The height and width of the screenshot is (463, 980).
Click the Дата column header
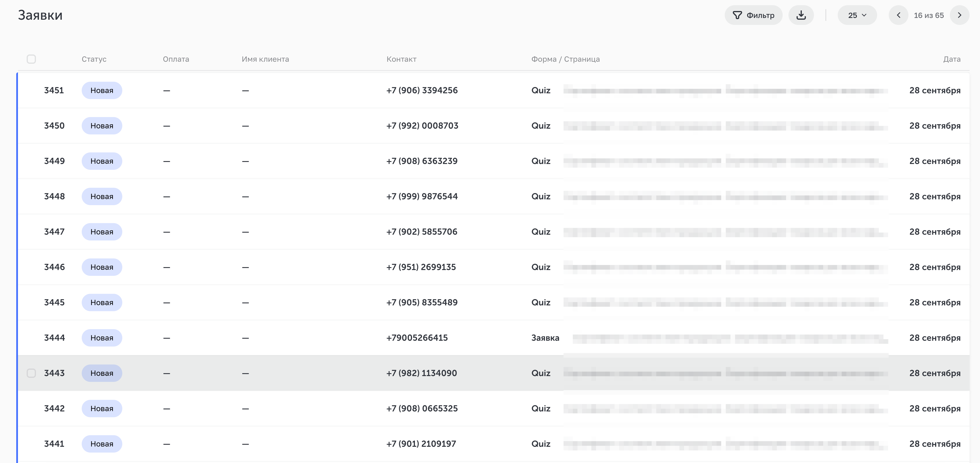(x=952, y=59)
